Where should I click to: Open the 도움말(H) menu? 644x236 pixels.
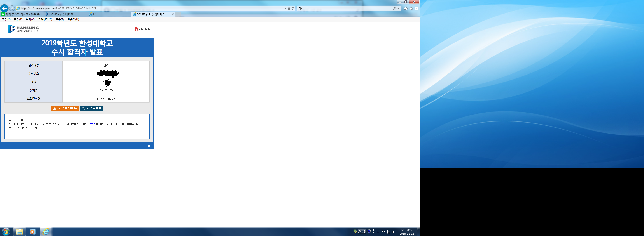click(73, 19)
